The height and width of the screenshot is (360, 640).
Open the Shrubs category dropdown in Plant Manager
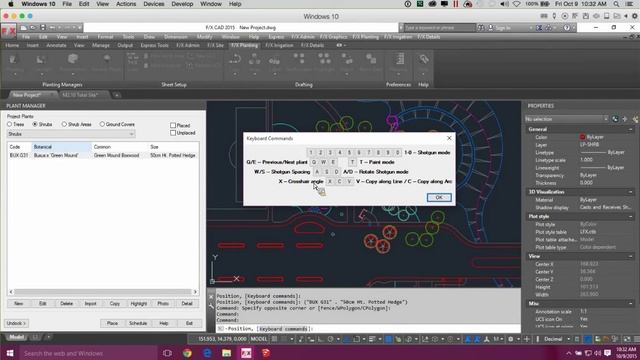pyautogui.click(x=71, y=134)
